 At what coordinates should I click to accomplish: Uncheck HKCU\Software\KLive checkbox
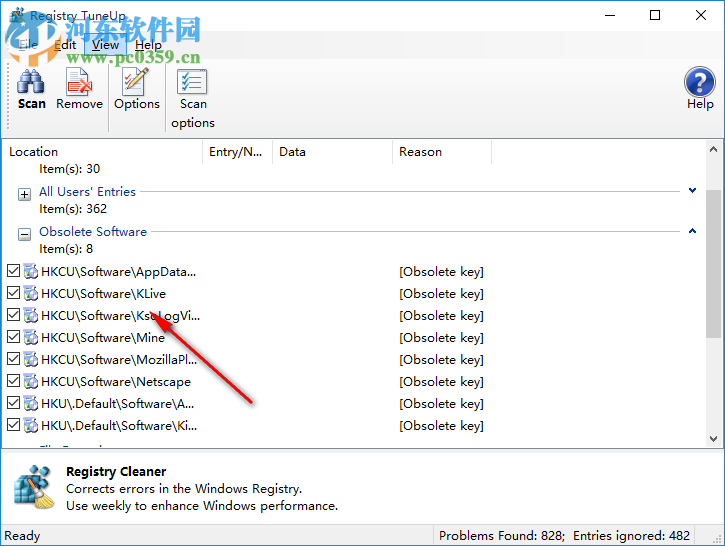(13, 293)
